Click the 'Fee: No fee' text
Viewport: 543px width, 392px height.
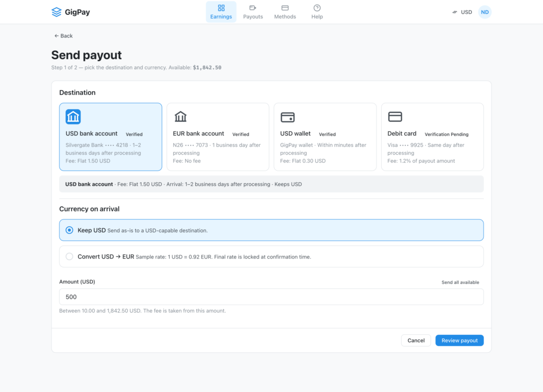coord(187,161)
